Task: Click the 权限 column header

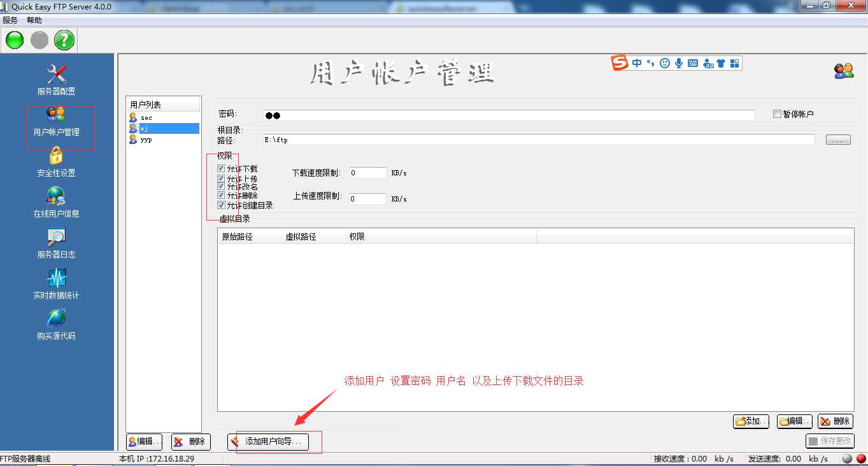Action: (441, 237)
